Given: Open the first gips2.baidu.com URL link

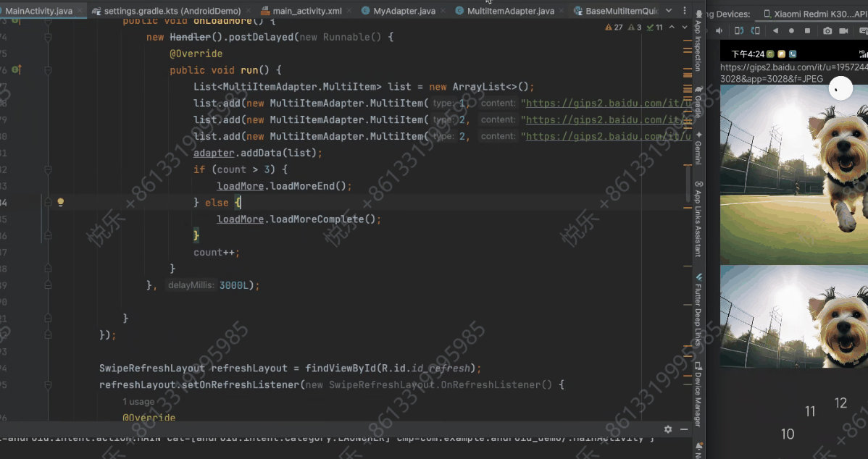Looking at the screenshot, I should 609,104.
